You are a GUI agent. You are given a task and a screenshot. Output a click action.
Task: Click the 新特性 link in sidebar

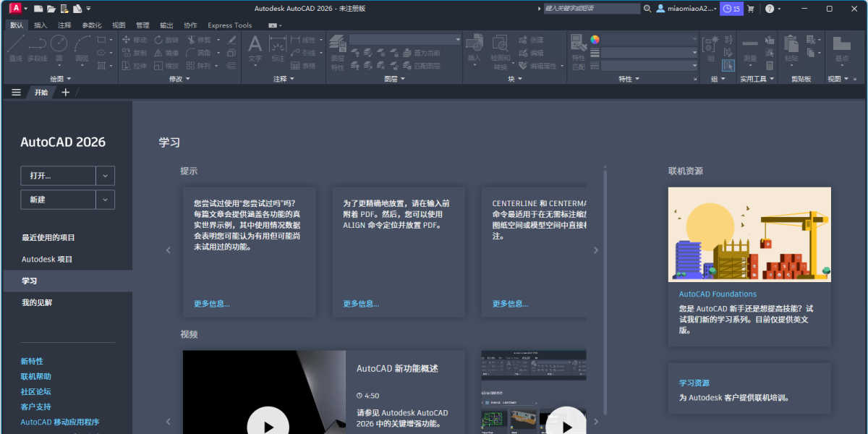32,361
